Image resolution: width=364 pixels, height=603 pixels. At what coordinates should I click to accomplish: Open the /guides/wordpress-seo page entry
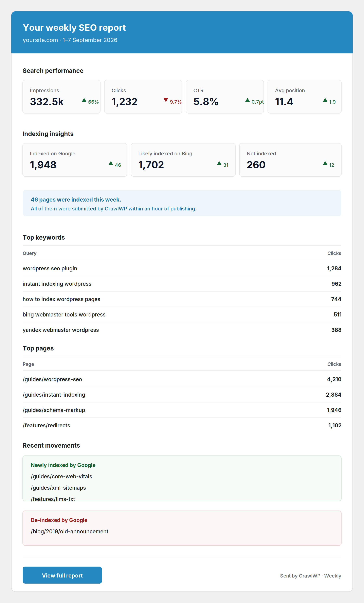(x=52, y=379)
